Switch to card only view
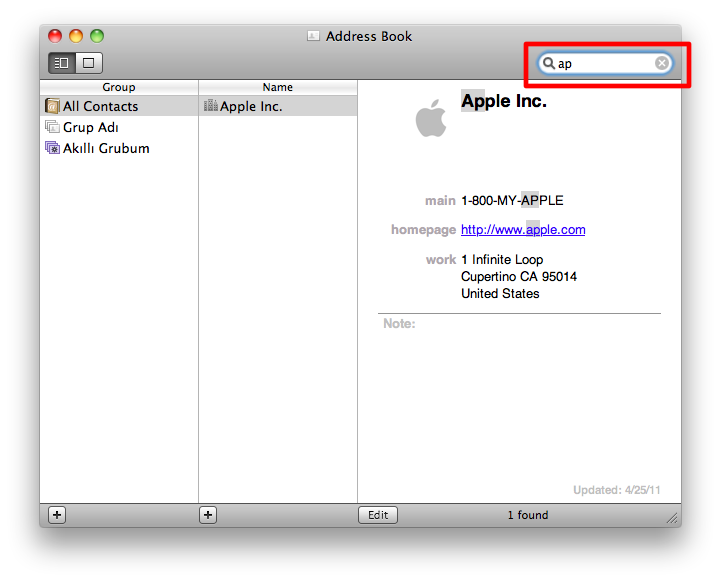Image resolution: width=721 pixels, height=582 pixels. point(89,63)
